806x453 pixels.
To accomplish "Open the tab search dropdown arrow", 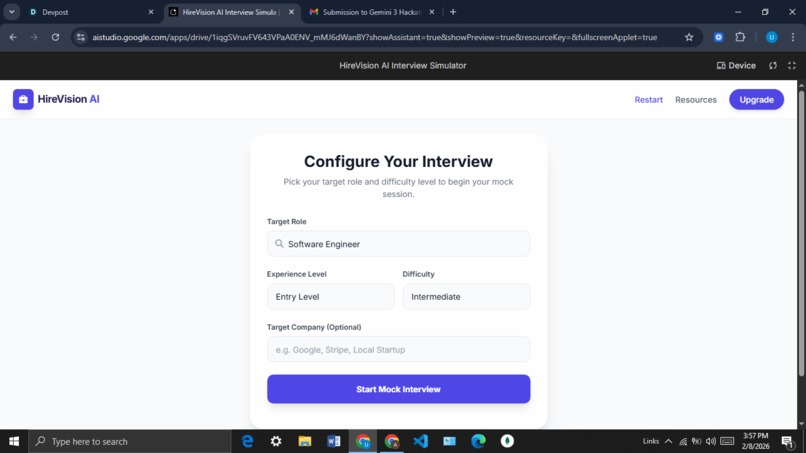I will coord(11,12).
